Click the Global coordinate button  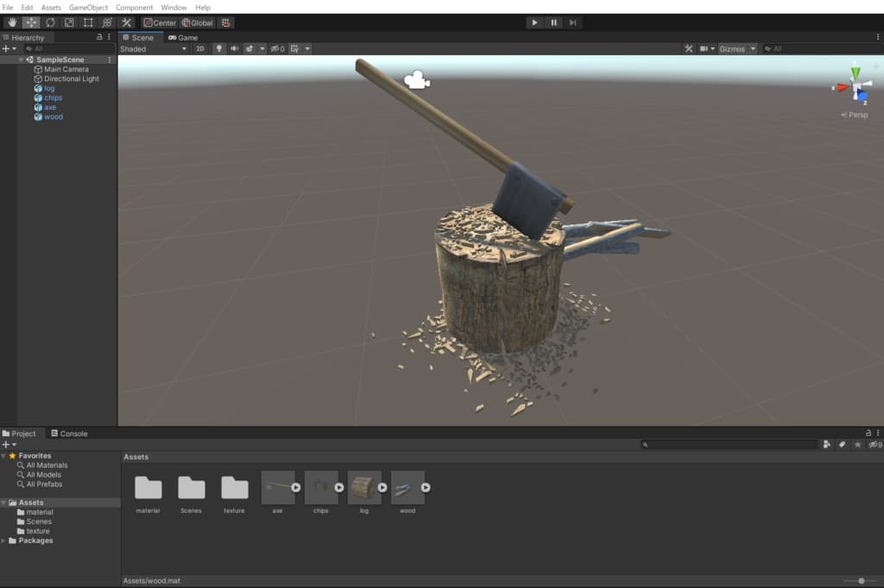[x=197, y=22]
